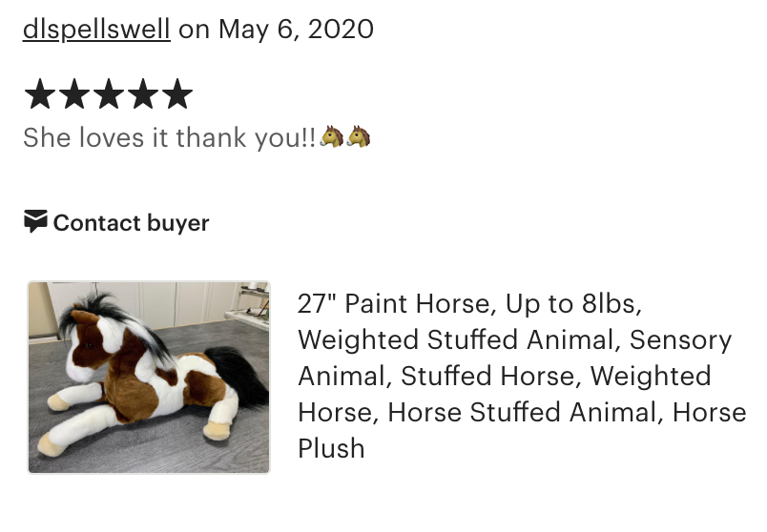Open the dlspellswell buyer profile link
Screen dimensions: 767x532
pos(96,30)
